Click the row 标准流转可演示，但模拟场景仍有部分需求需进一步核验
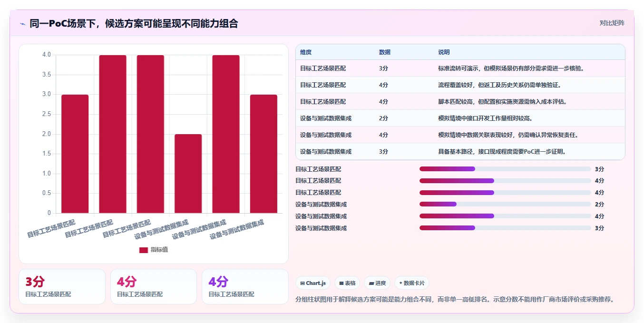Image resolution: width=644 pixels, height=323 pixels. tap(460, 69)
